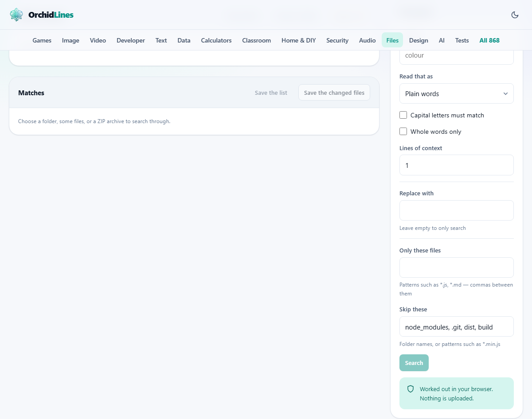Click the Replace with input field
The height and width of the screenshot is (419, 532).
click(457, 210)
